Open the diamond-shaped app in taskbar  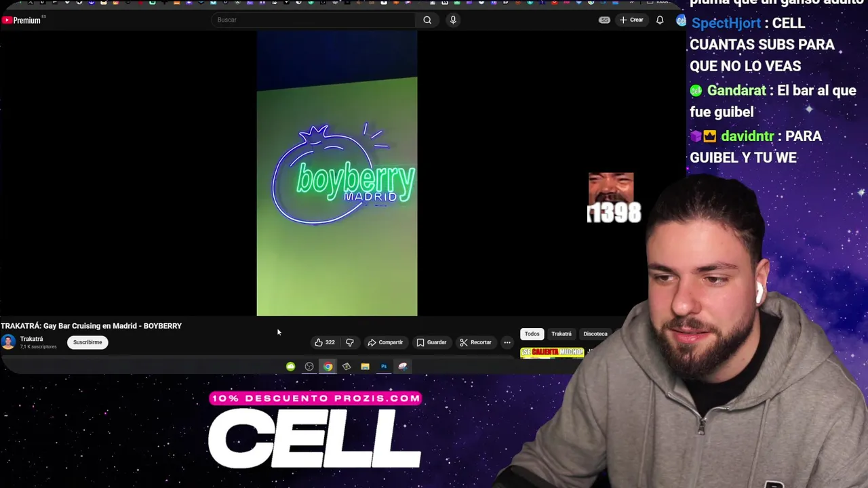pos(347,367)
